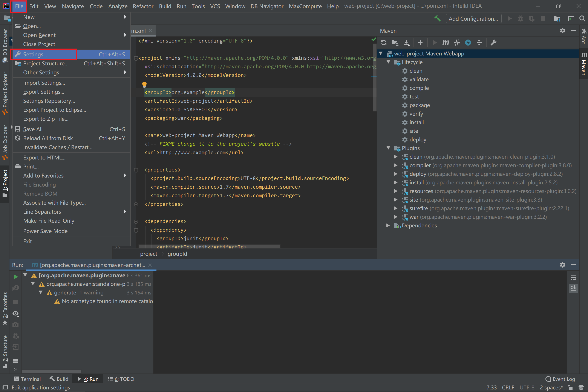Image resolution: width=588 pixels, height=392 pixels.
Task: Click the green Build hammer icon
Action: [x=437, y=18]
